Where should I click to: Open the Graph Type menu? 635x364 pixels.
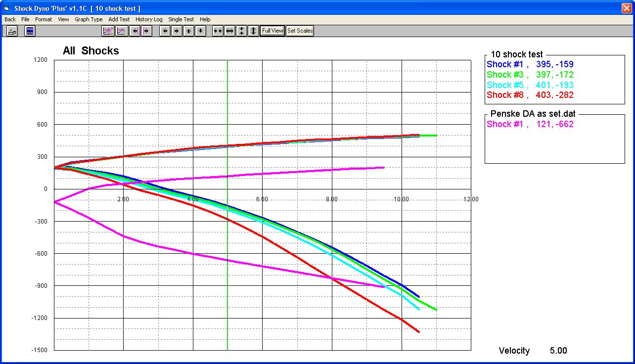click(x=89, y=19)
